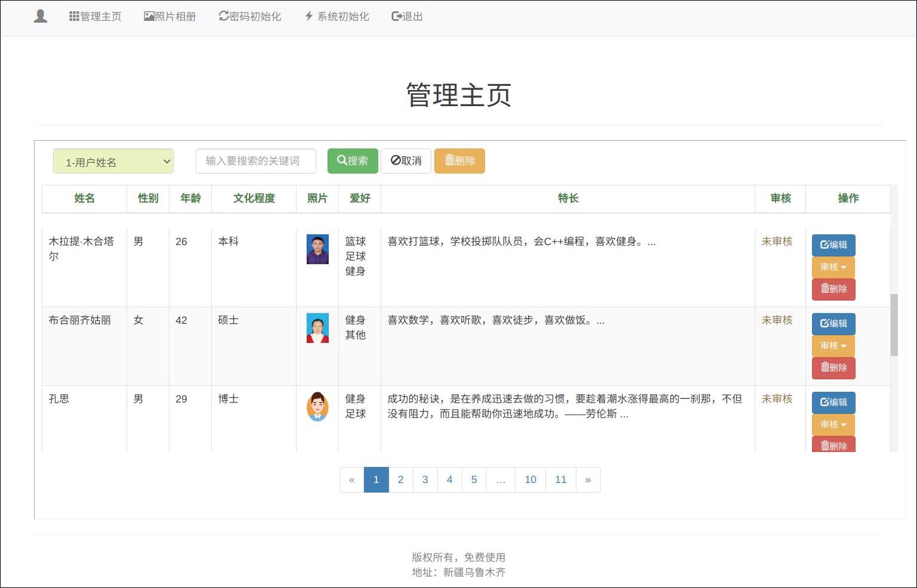Edit the 孔思 record
The image size is (917, 588).
point(833,403)
